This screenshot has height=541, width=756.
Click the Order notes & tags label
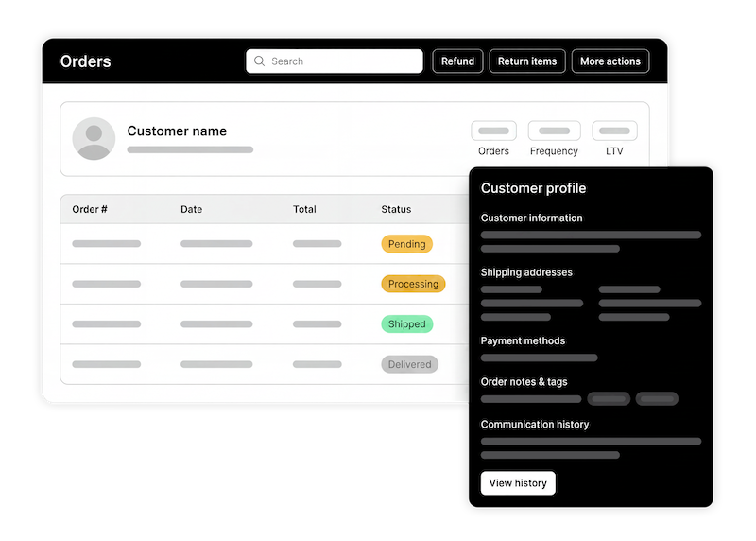point(524,382)
